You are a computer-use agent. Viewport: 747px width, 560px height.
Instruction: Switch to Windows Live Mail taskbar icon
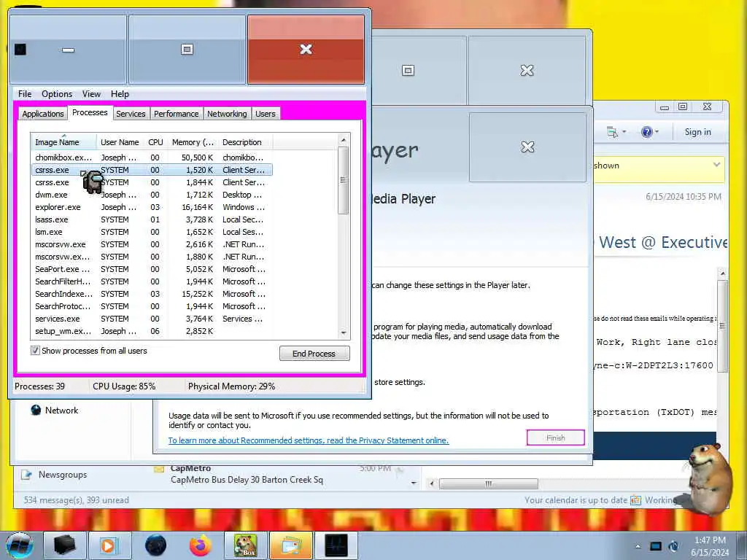tap(290, 545)
